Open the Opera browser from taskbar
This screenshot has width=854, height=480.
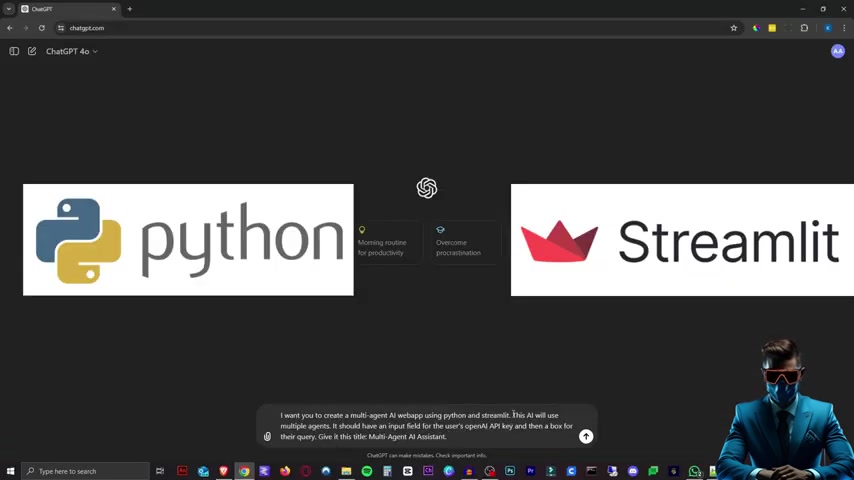306,471
